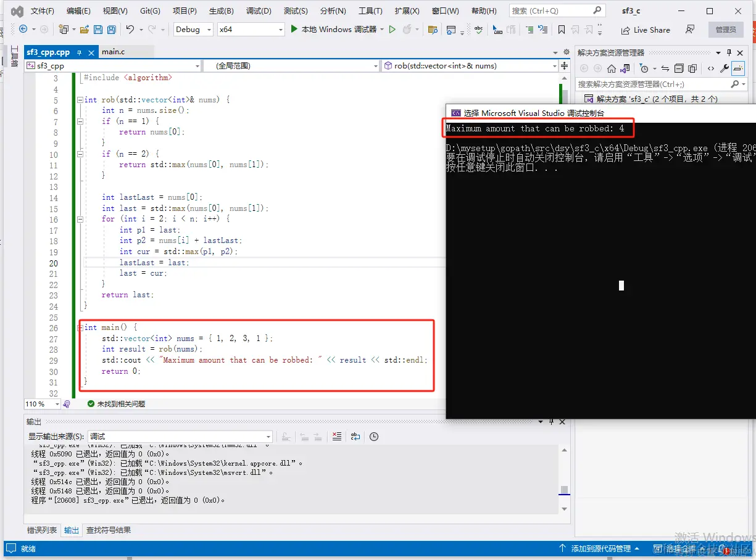Open the new project toolbar icon
The height and width of the screenshot is (560, 756).
tap(64, 29)
